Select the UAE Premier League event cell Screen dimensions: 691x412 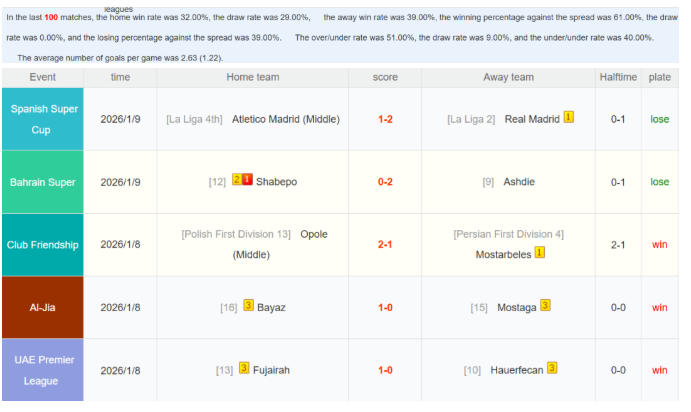[43, 370]
